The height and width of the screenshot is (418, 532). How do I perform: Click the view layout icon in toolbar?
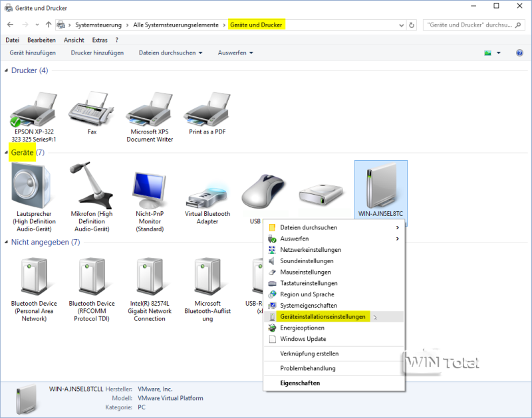point(487,53)
